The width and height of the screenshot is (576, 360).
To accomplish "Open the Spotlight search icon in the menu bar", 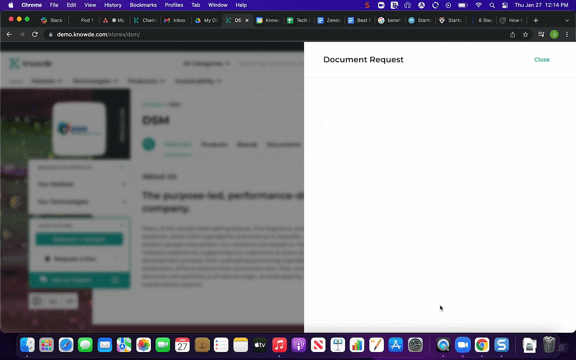I will coord(492,5).
